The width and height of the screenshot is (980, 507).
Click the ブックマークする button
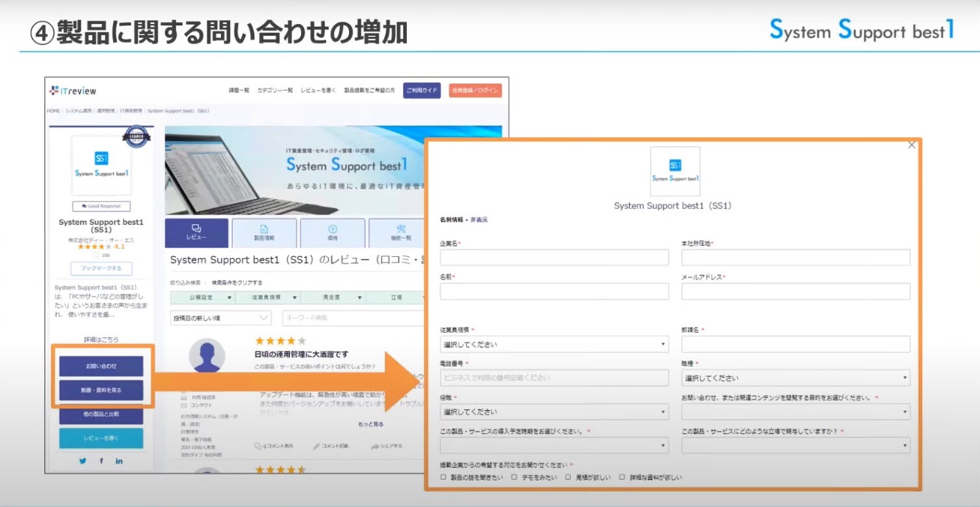(x=101, y=268)
